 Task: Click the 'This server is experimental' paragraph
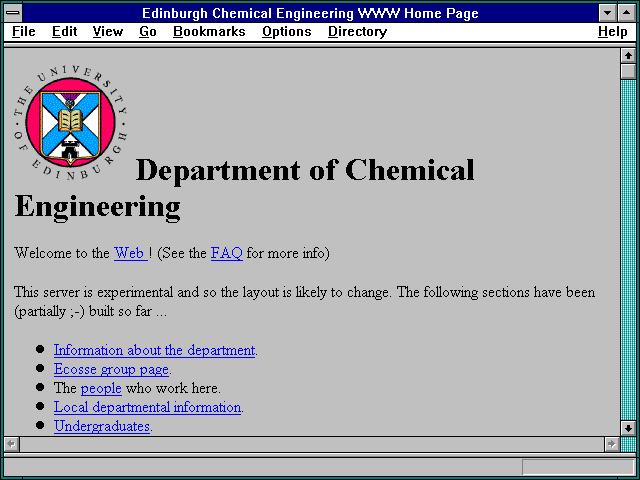pyautogui.click(x=304, y=302)
